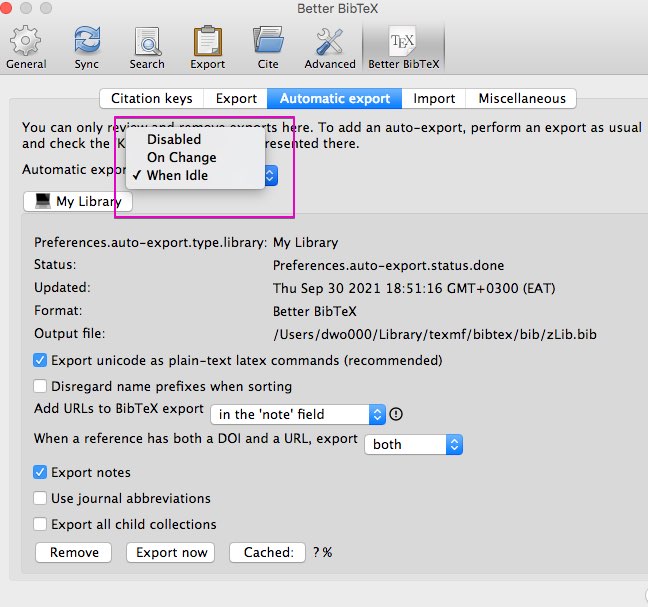Enable Export all child collections

pos(40,524)
